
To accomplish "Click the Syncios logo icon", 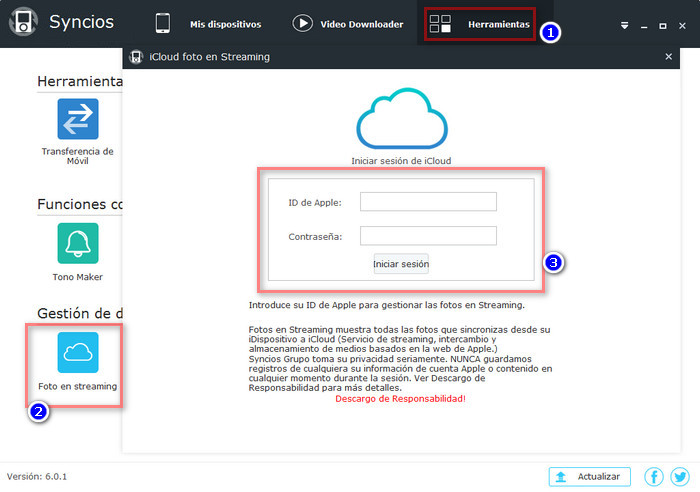I will point(23,23).
